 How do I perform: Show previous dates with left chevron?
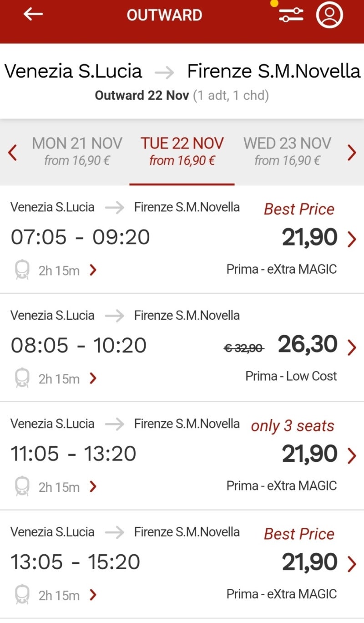13,153
